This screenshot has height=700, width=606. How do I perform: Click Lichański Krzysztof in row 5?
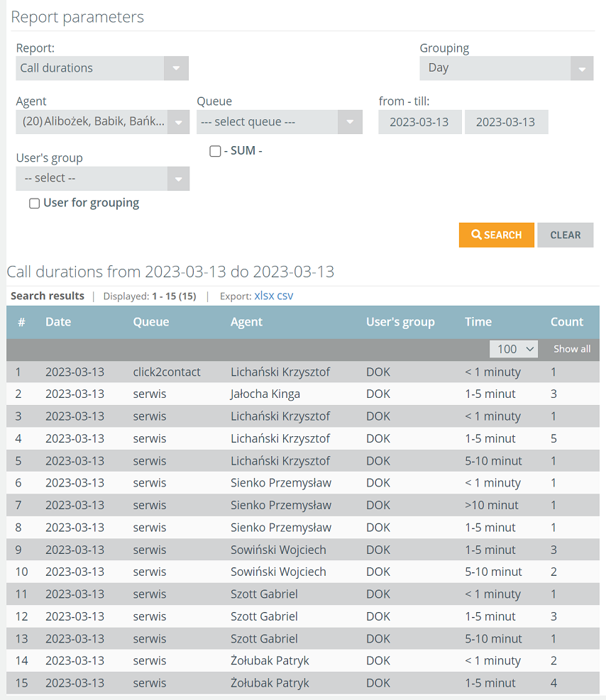tap(280, 461)
